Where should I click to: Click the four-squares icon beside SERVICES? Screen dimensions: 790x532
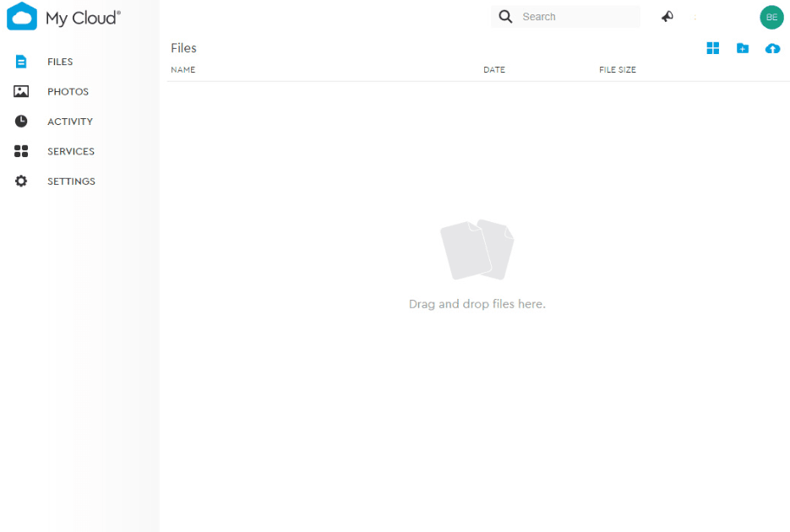tap(22, 151)
